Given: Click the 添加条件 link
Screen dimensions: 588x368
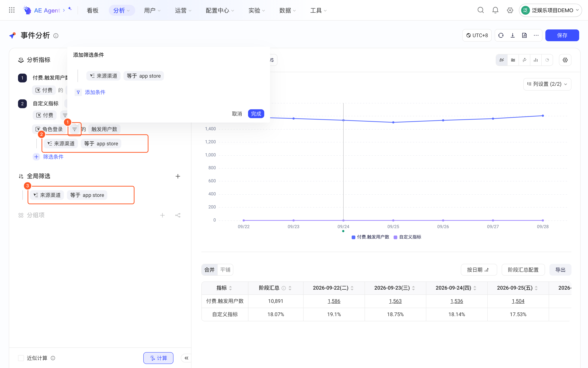Looking at the screenshot, I should (95, 92).
